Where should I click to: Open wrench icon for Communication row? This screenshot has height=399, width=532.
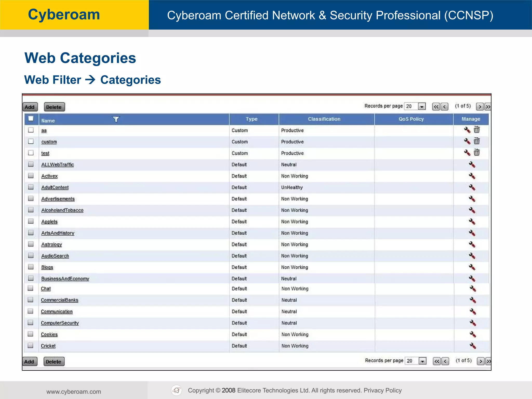coord(473,312)
